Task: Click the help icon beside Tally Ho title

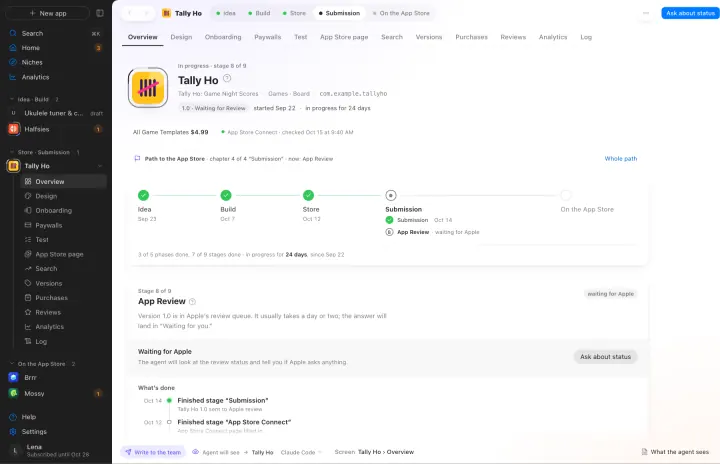Action: 227,79
